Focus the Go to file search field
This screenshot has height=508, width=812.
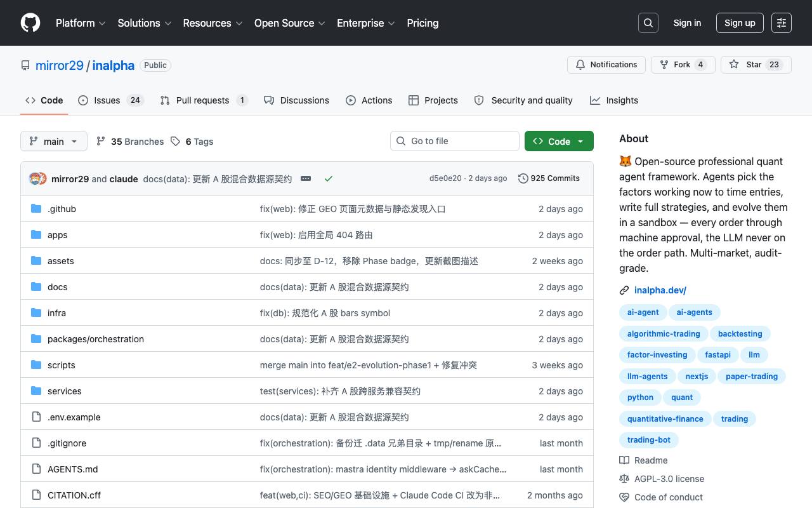click(455, 141)
